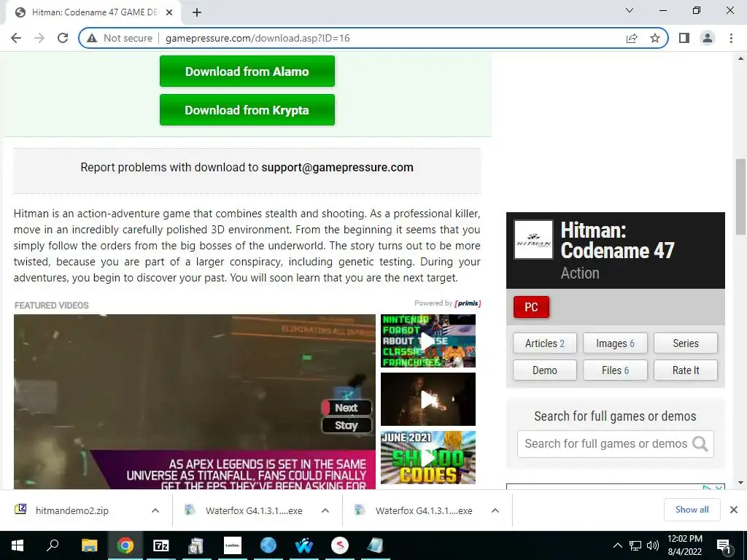Screen dimensions: 747x560
Task: Play the Shindo Codes June 2021 video
Action: click(x=427, y=458)
